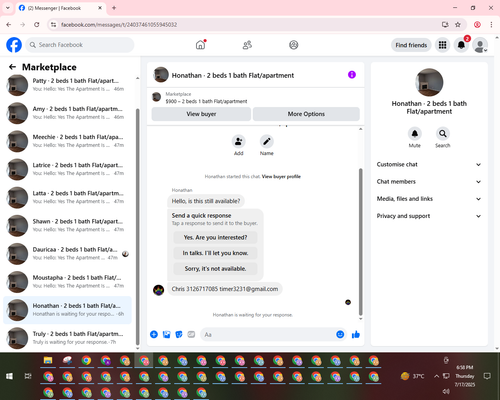View site information icon in address bar
Screen dimensions: 500x400
[x=53, y=25]
